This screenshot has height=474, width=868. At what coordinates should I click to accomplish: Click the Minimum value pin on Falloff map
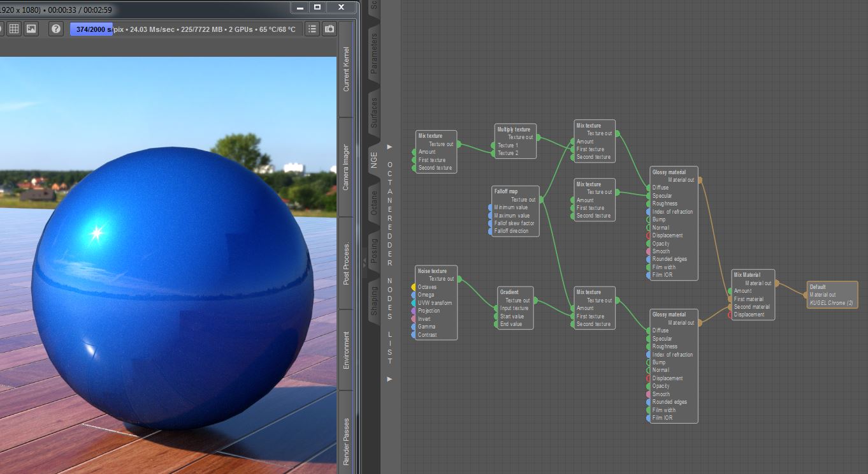489,207
